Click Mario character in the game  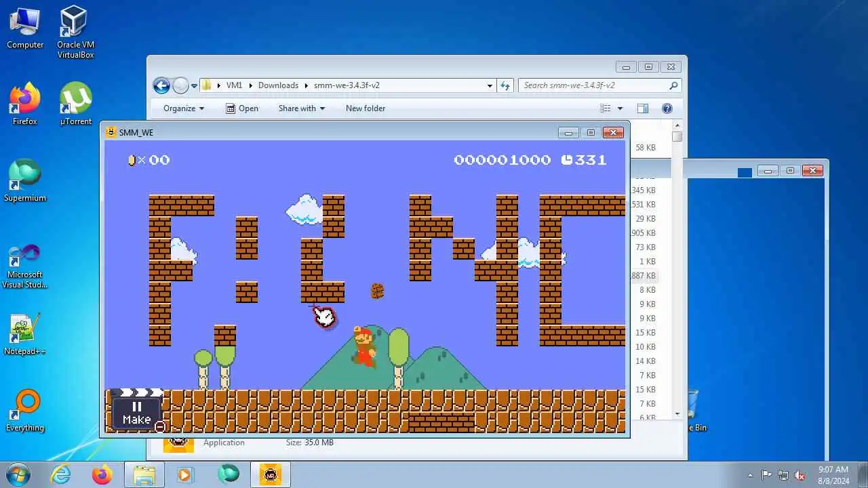point(363,347)
